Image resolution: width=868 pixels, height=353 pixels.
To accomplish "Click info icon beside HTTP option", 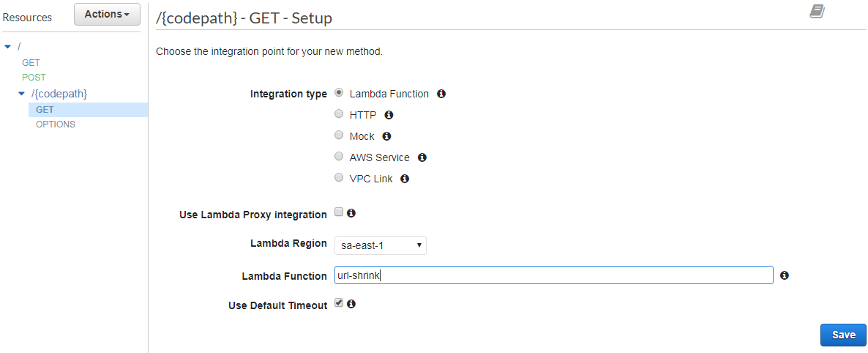I will pyautogui.click(x=389, y=115).
